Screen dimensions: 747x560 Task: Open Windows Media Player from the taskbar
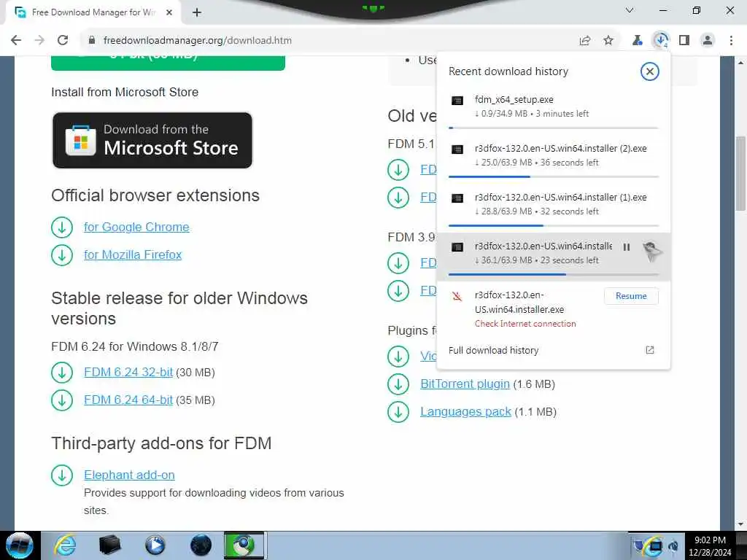pos(155,545)
